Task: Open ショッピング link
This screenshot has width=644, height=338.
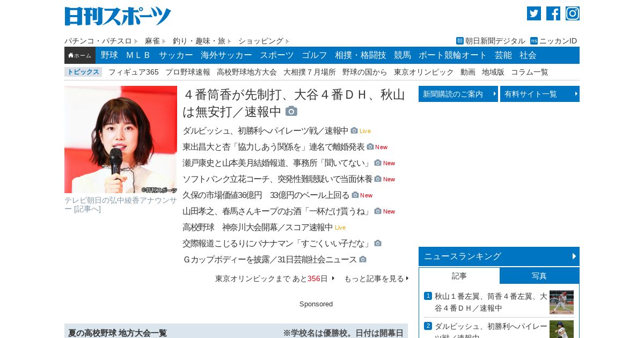Action: [261, 41]
